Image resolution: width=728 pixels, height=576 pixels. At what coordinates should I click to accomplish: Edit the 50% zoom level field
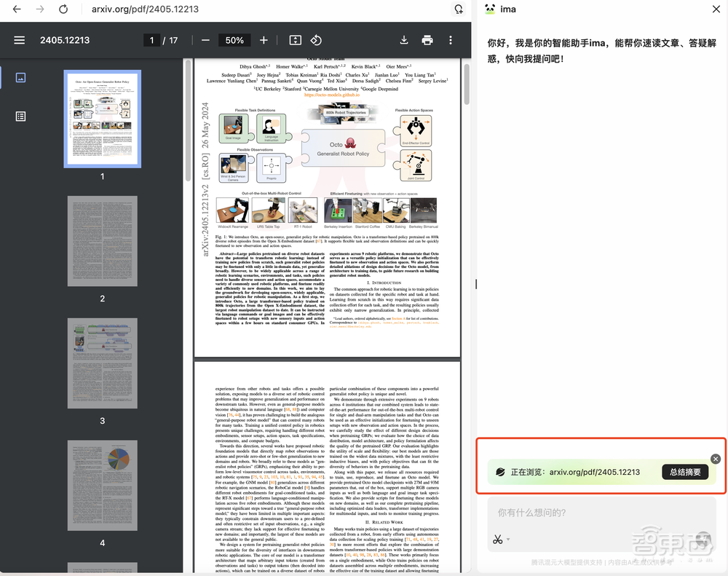click(234, 40)
